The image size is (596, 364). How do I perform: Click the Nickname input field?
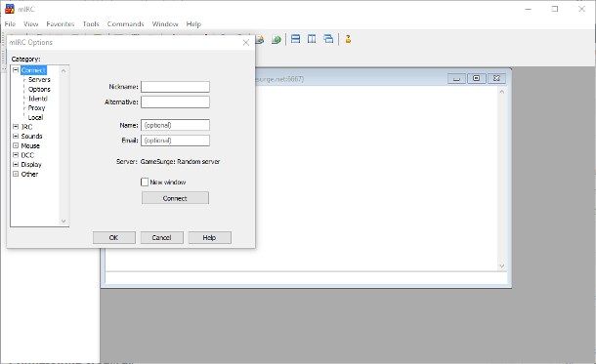click(175, 87)
